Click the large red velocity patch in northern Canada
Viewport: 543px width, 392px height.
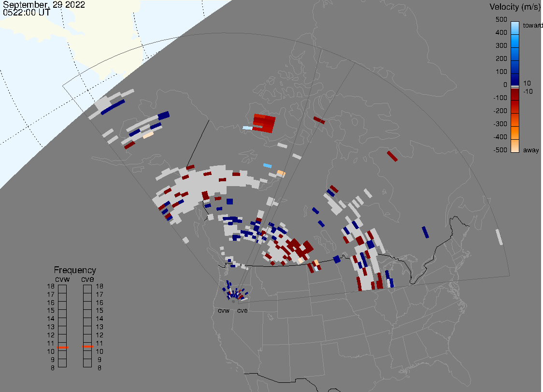[264, 123]
